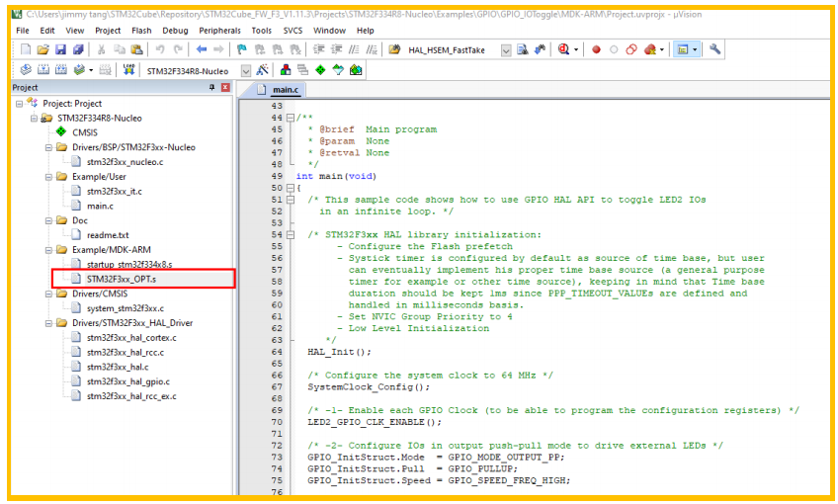Unindent selected lines using unindent icon
Image resolution: width=838 pixels, height=504 pixels.
point(336,49)
